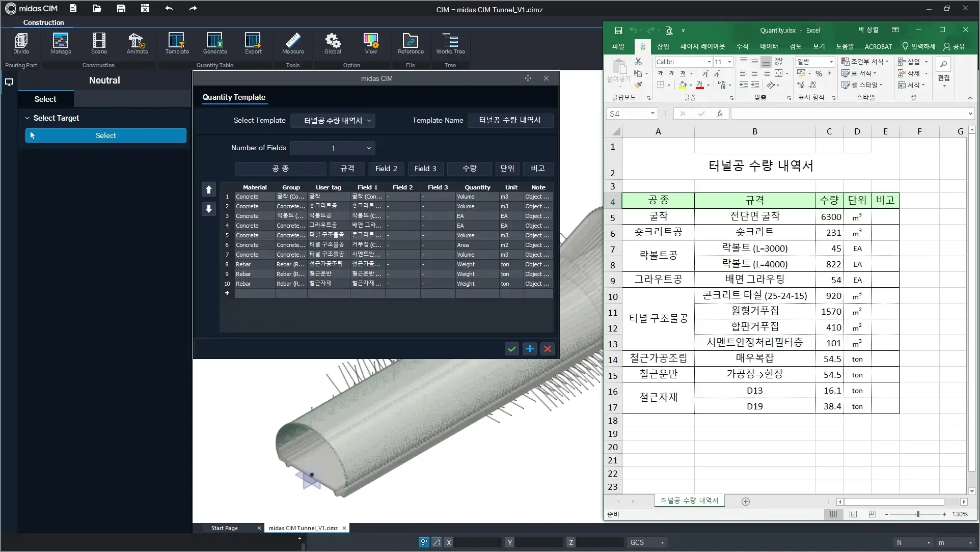Open the number format dropdown (일반)
980x552 pixels.
[x=831, y=62]
